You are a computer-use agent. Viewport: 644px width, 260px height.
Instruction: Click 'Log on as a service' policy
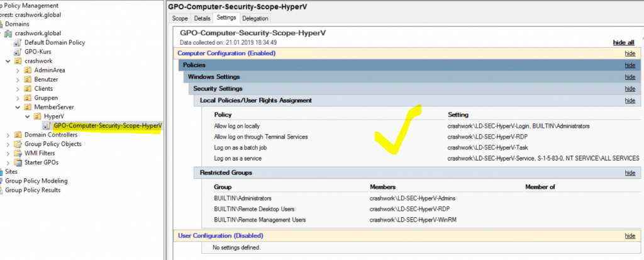click(238, 158)
